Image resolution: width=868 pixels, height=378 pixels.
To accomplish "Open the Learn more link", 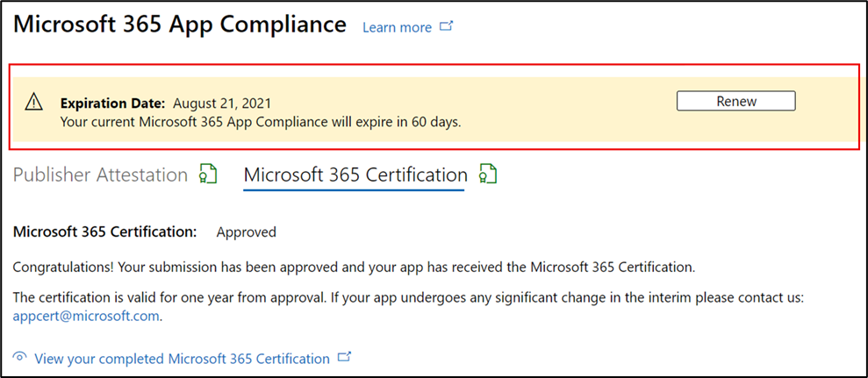I will click(x=397, y=27).
